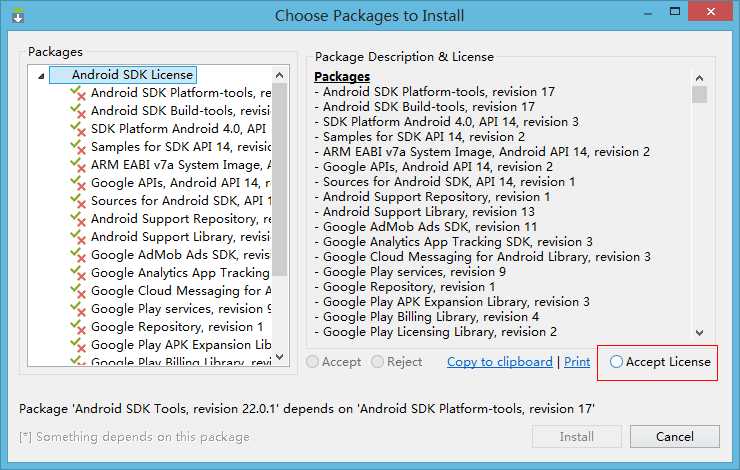The height and width of the screenshot is (470, 740).
Task: Click license description scroll down arrow
Action: (699, 333)
